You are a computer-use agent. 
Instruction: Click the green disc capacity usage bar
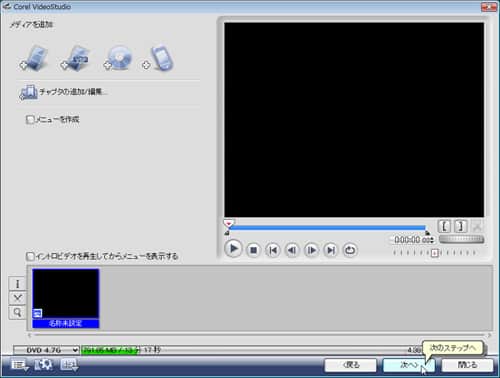pos(109,350)
